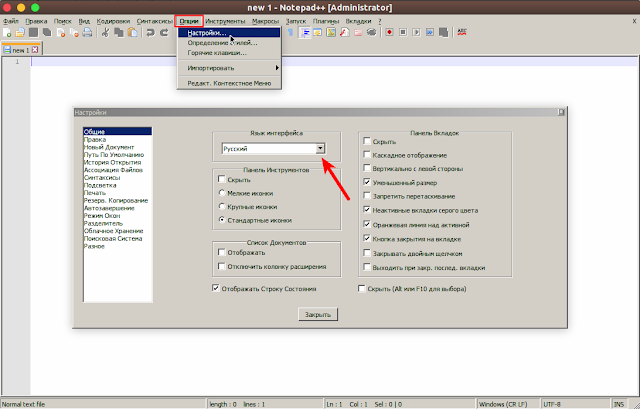
Task: Choose Настройки... from the menu
Action: pyautogui.click(x=229, y=33)
